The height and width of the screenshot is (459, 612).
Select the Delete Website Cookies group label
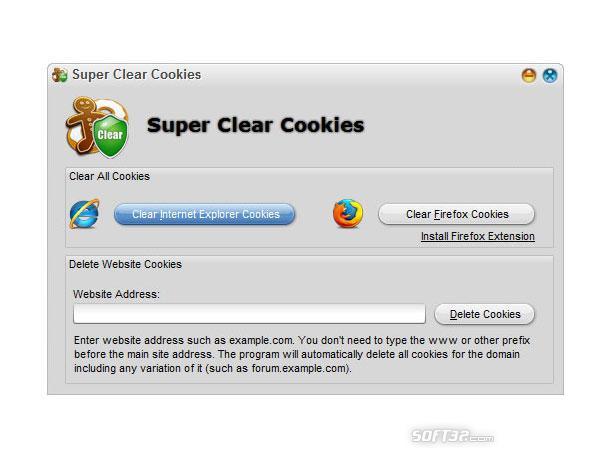125,264
